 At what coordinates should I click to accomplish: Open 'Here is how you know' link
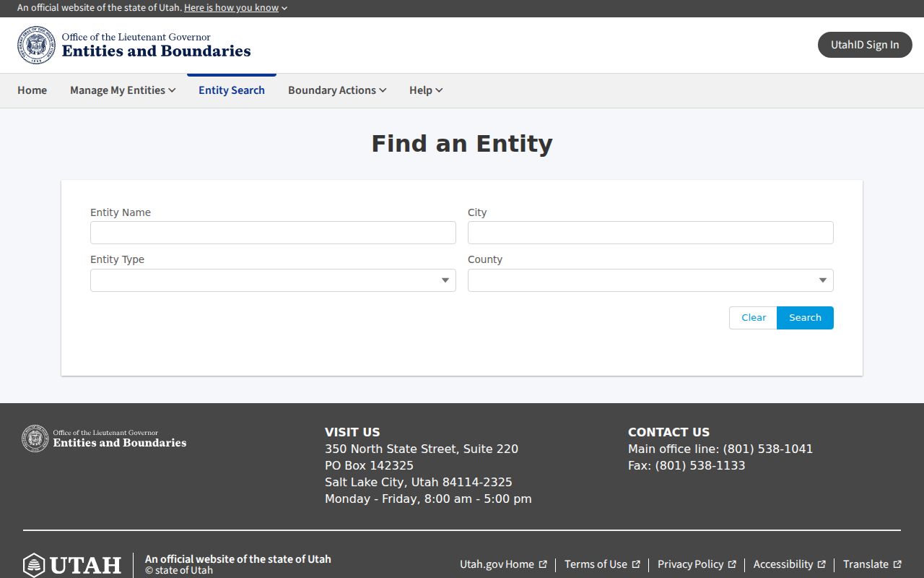tap(231, 8)
